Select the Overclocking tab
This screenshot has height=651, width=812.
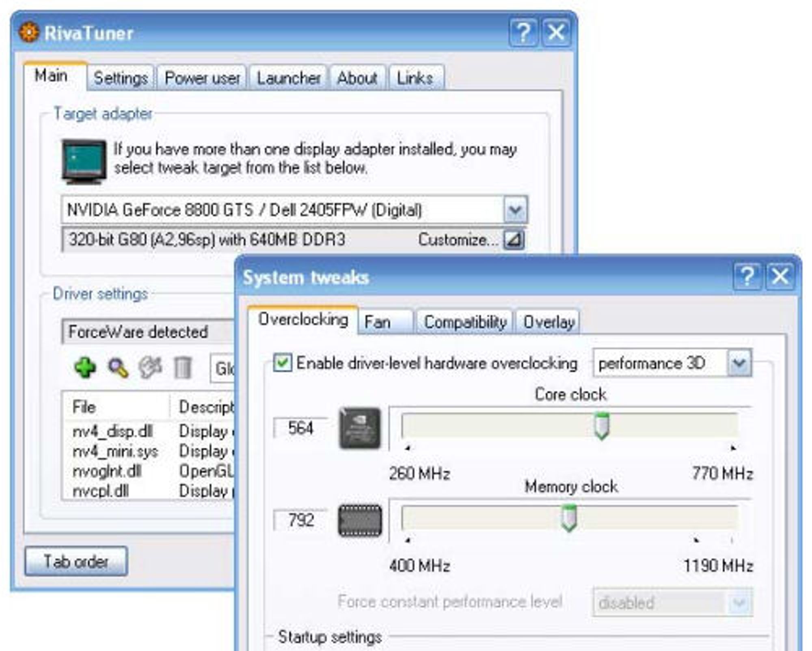pyautogui.click(x=303, y=319)
